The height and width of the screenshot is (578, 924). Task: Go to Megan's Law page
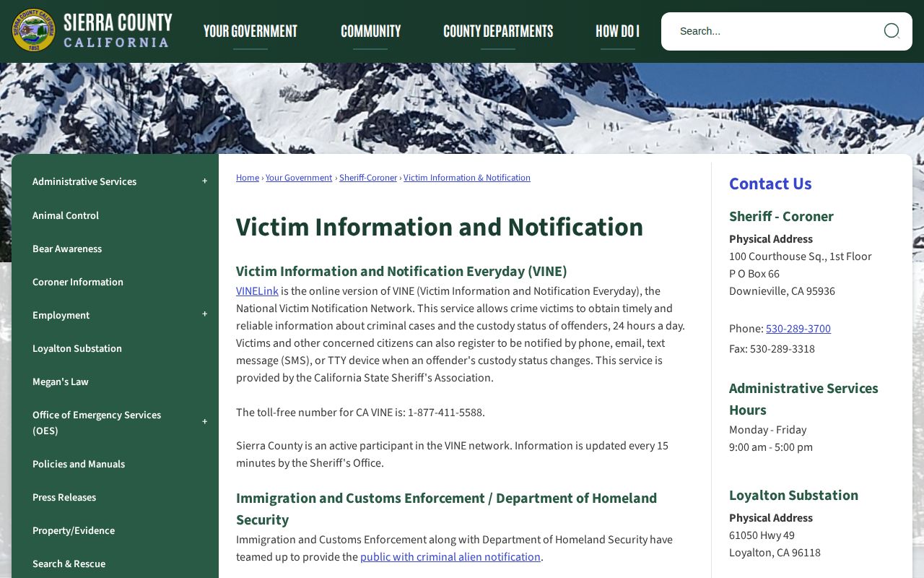[x=61, y=381]
